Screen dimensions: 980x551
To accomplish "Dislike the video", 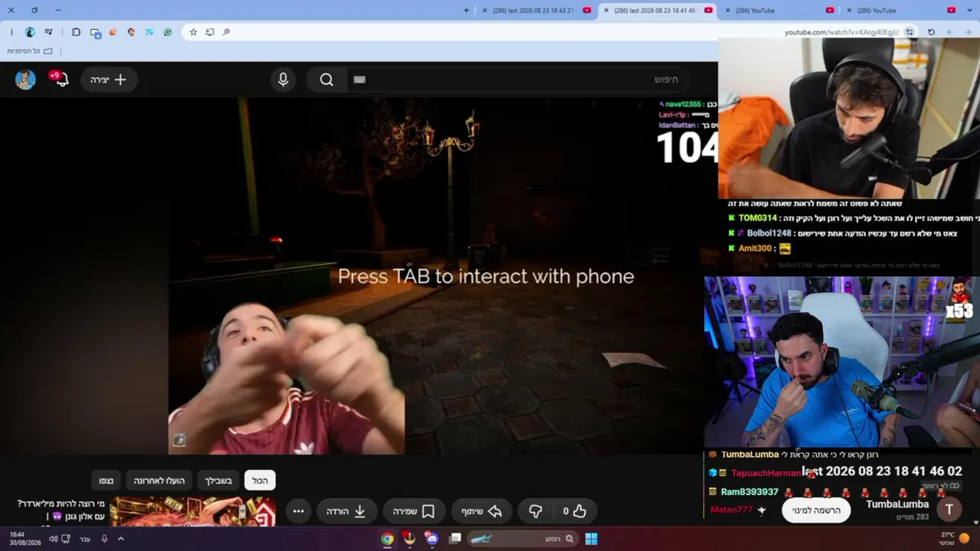I will (536, 511).
